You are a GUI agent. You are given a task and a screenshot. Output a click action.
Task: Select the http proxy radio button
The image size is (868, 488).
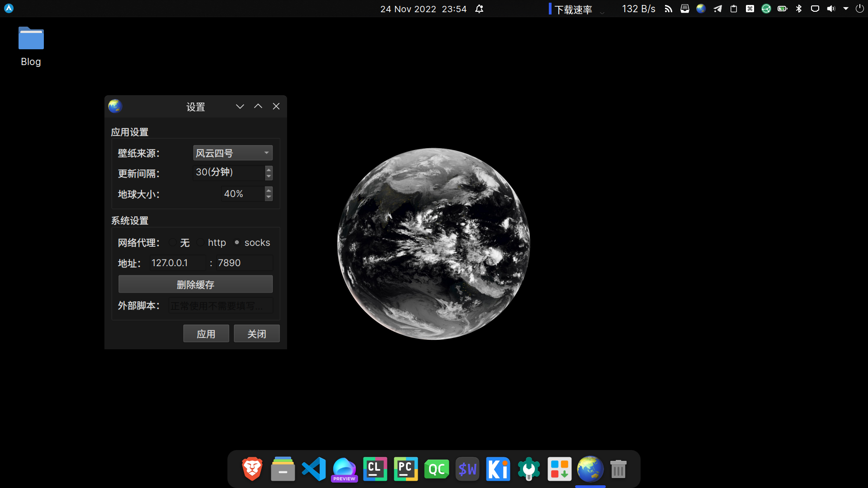click(201, 243)
